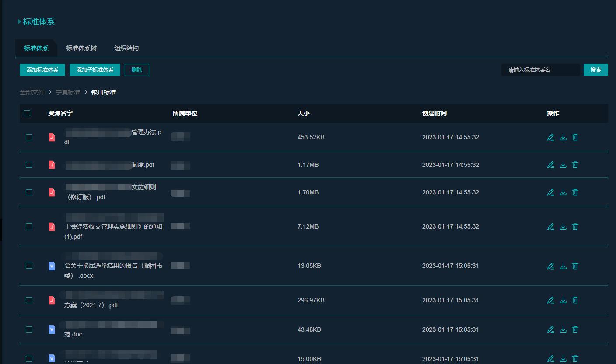Delete the 7.12MB file row

575,226
